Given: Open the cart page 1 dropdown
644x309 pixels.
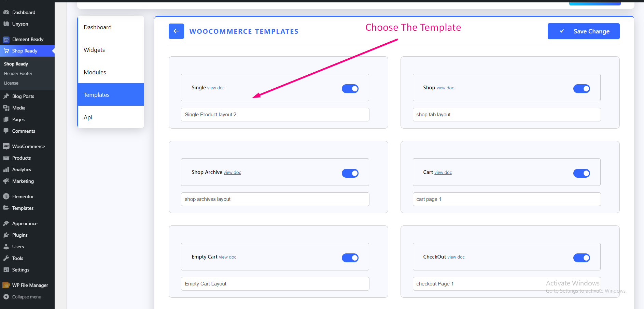Looking at the screenshot, I should tap(506, 199).
